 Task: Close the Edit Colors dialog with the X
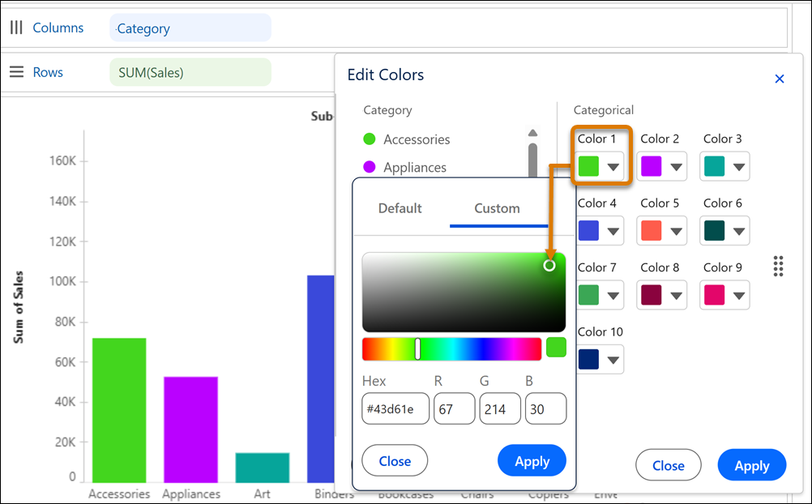click(779, 79)
